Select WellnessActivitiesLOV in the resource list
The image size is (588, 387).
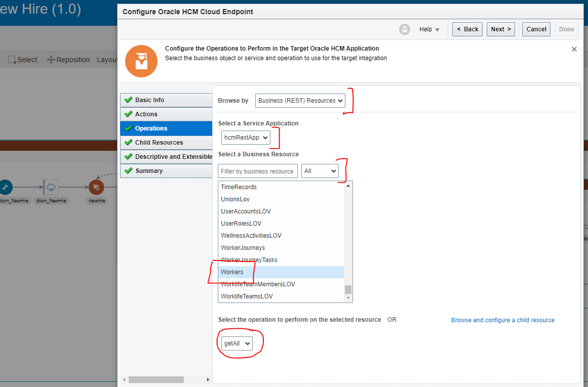pyautogui.click(x=281, y=236)
